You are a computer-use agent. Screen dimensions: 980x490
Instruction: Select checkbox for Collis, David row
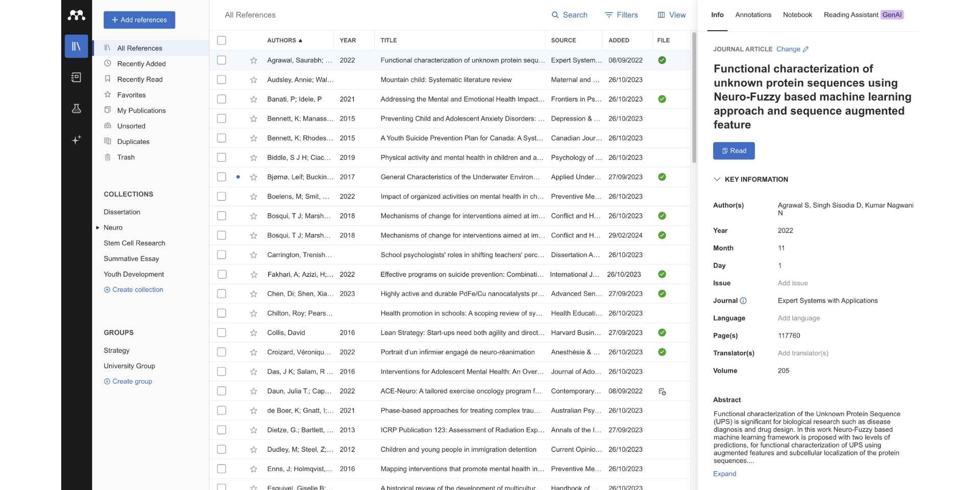(222, 333)
